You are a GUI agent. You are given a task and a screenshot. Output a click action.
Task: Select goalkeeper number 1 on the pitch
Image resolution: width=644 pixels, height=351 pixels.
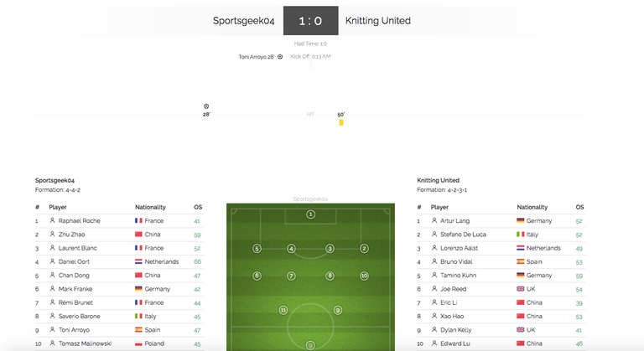310,214
